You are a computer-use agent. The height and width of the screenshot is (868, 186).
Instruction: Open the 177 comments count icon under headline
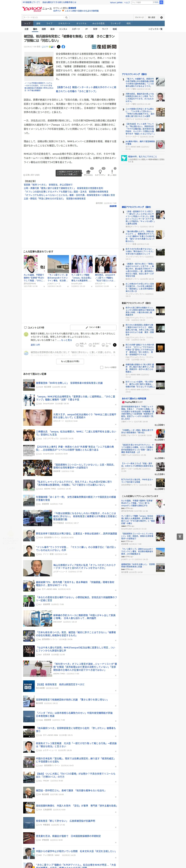45,47
